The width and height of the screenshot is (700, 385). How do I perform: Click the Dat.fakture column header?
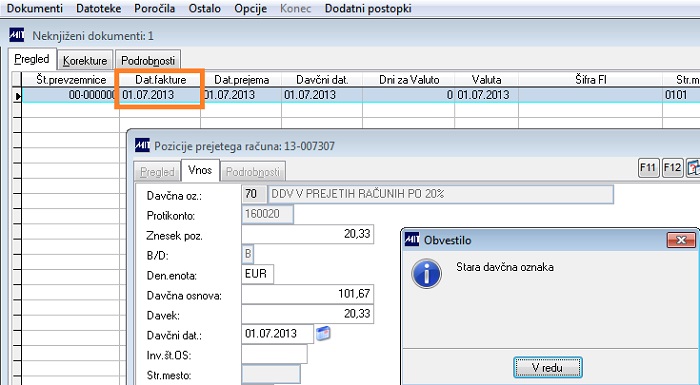[160, 80]
